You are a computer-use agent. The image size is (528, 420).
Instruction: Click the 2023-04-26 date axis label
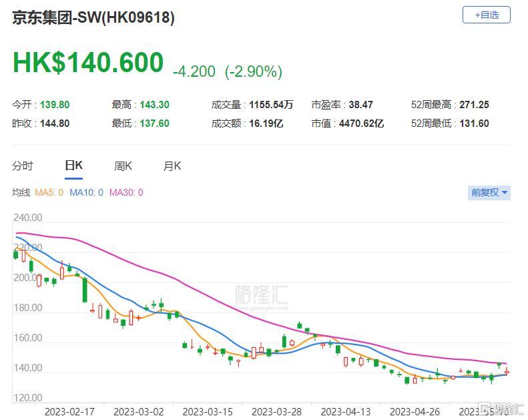pyautogui.click(x=415, y=412)
